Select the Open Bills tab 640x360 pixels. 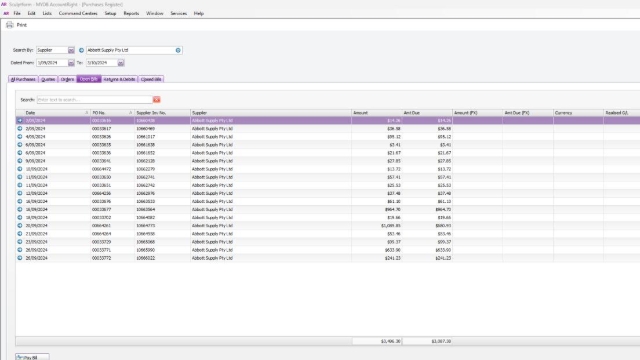click(x=89, y=79)
